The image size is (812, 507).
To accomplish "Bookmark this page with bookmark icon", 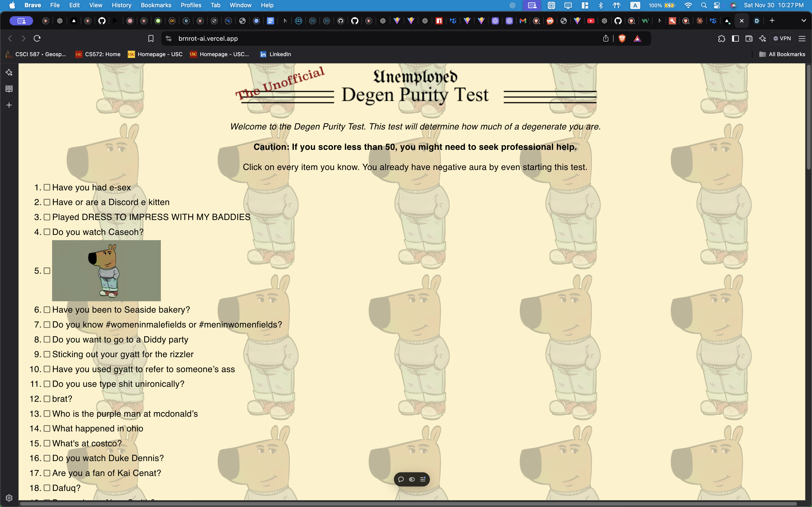I will coord(151,38).
